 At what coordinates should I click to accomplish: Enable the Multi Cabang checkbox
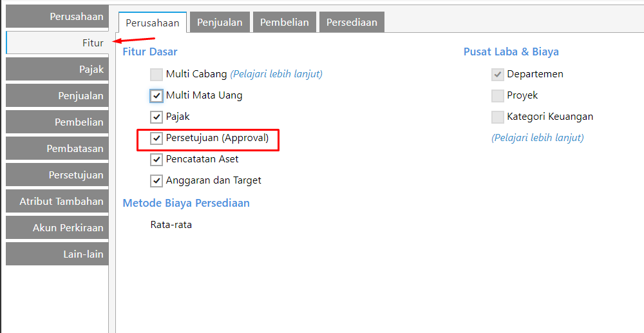[156, 74]
